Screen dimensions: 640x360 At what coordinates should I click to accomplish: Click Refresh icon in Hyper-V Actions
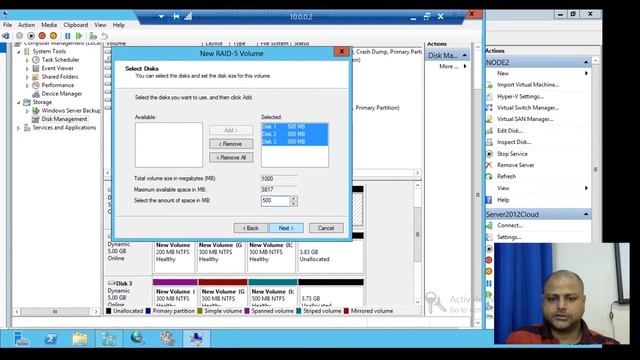(489, 176)
